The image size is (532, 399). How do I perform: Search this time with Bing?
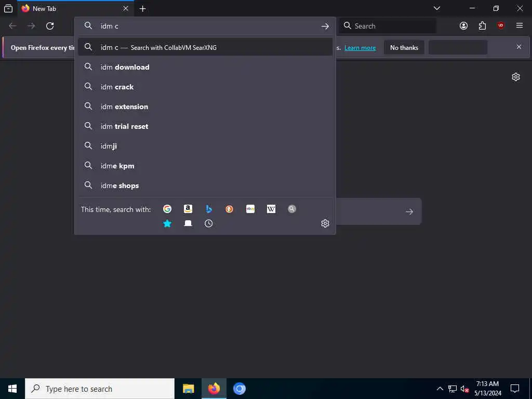pyautogui.click(x=209, y=209)
